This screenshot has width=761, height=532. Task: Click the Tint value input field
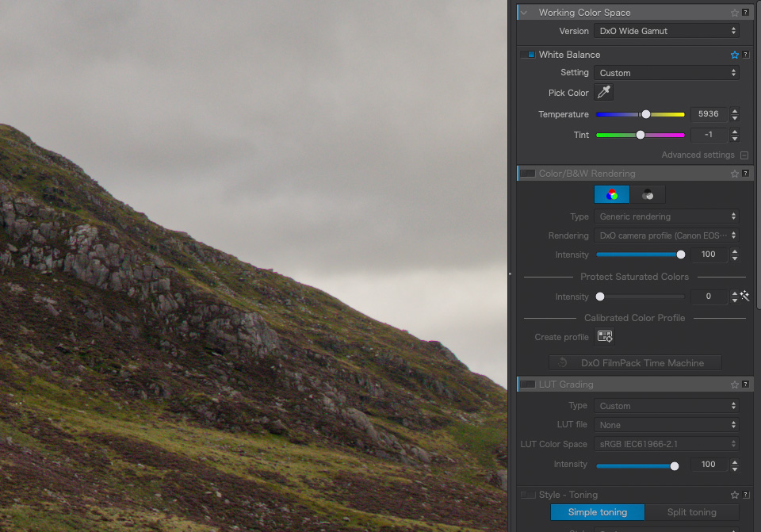point(708,135)
